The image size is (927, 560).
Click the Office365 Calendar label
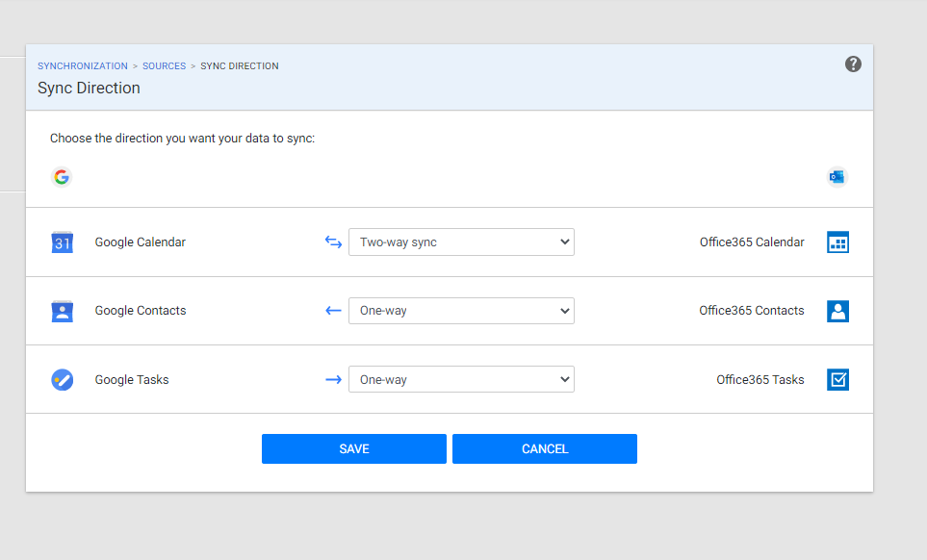[752, 242]
